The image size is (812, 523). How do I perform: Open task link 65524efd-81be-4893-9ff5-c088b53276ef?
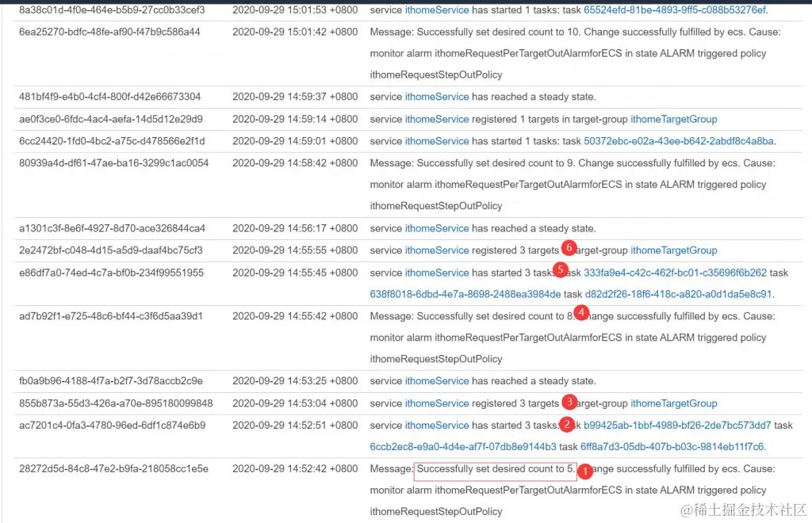pyautogui.click(x=674, y=10)
